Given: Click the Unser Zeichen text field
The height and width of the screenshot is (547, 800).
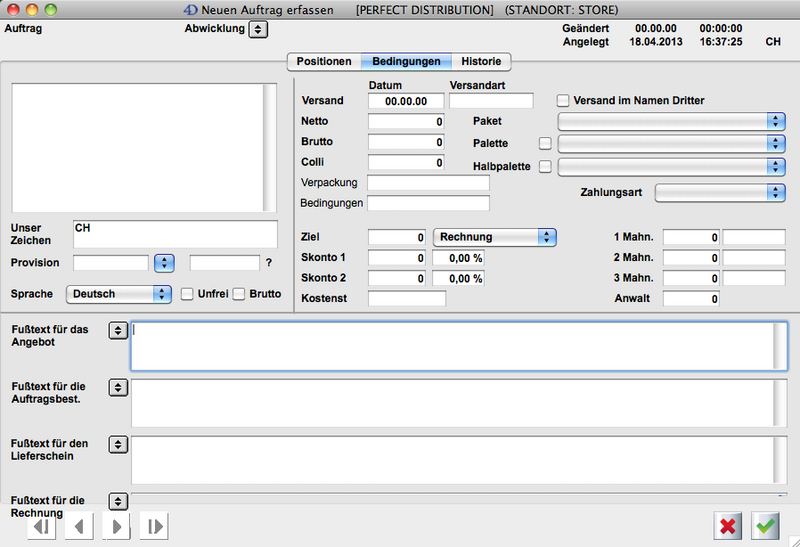Looking at the screenshot, I should tap(174, 234).
